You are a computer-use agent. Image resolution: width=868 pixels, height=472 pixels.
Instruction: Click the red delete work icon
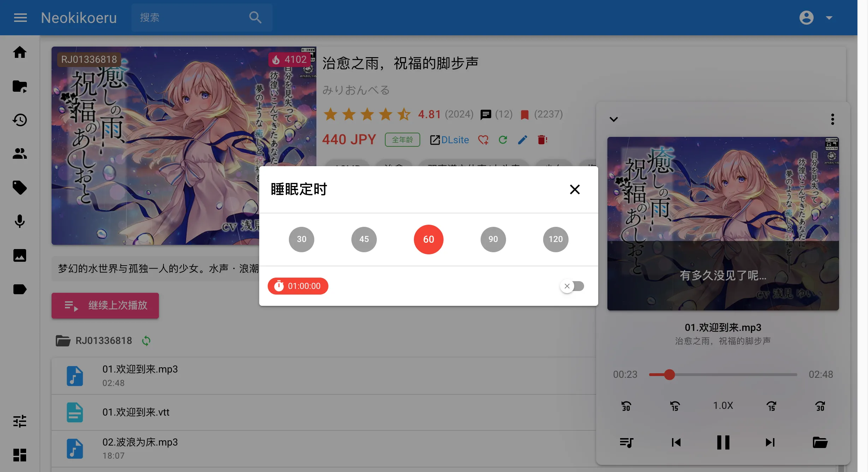pyautogui.click(x=542, y=140)
